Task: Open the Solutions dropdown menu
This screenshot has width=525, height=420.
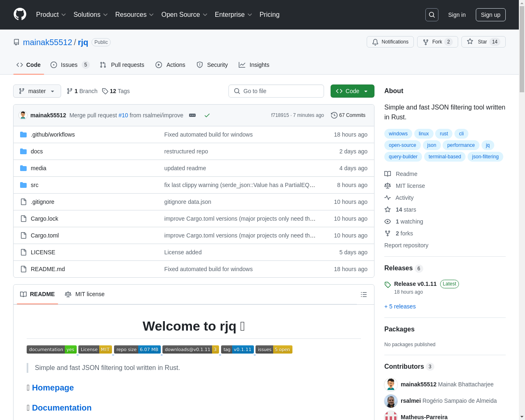Action: tap(91, 15)
